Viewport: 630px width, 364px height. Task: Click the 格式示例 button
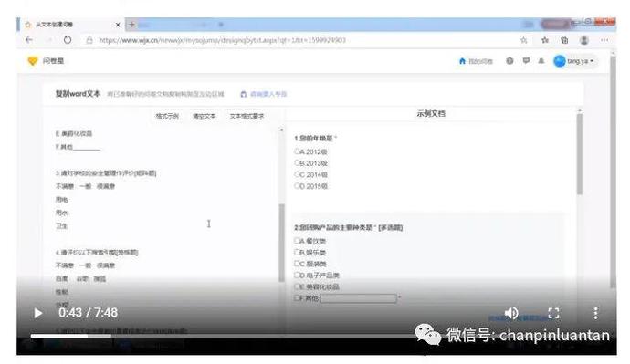(167, 116)
